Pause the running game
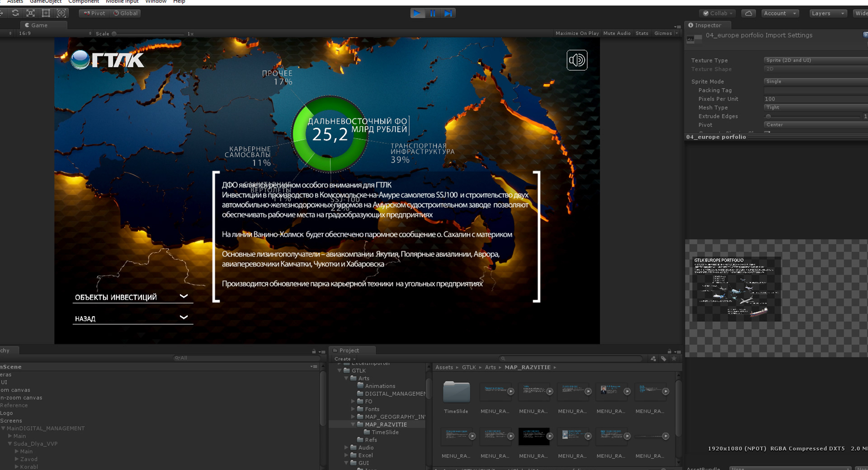868x470 pixels. 433,13
